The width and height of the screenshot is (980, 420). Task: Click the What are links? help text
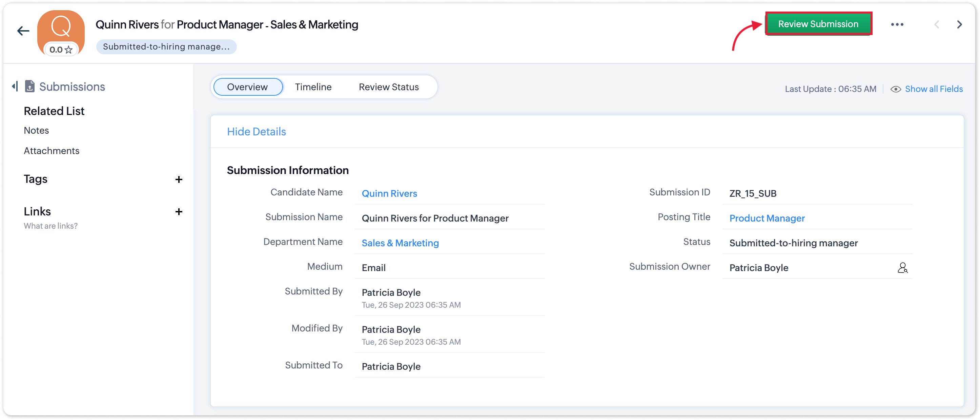pos(50,226)
